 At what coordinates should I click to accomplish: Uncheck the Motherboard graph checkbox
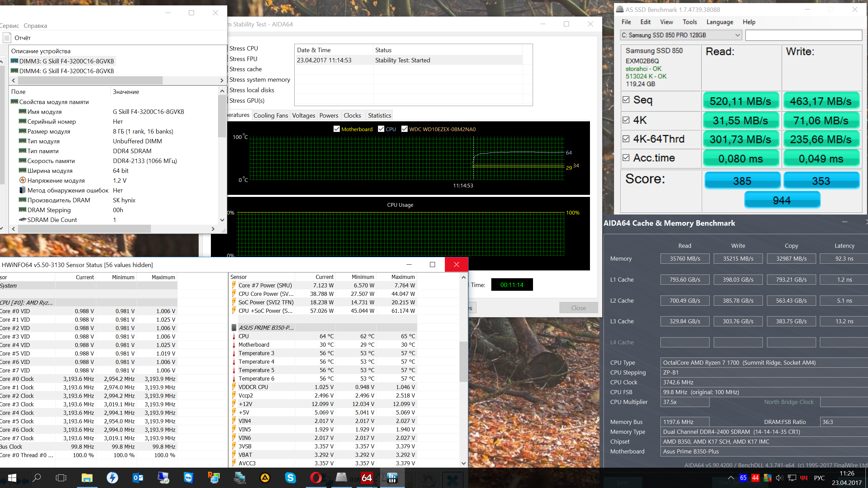pos(336,129)
